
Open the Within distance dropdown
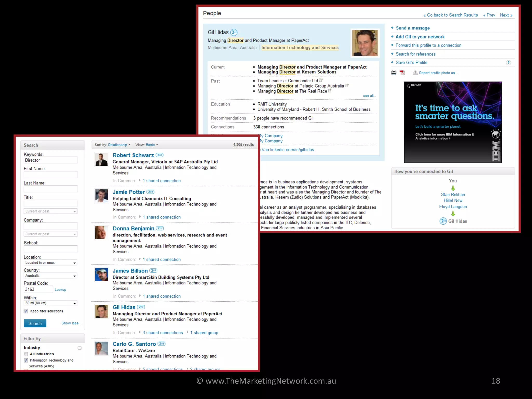point(50,303)
